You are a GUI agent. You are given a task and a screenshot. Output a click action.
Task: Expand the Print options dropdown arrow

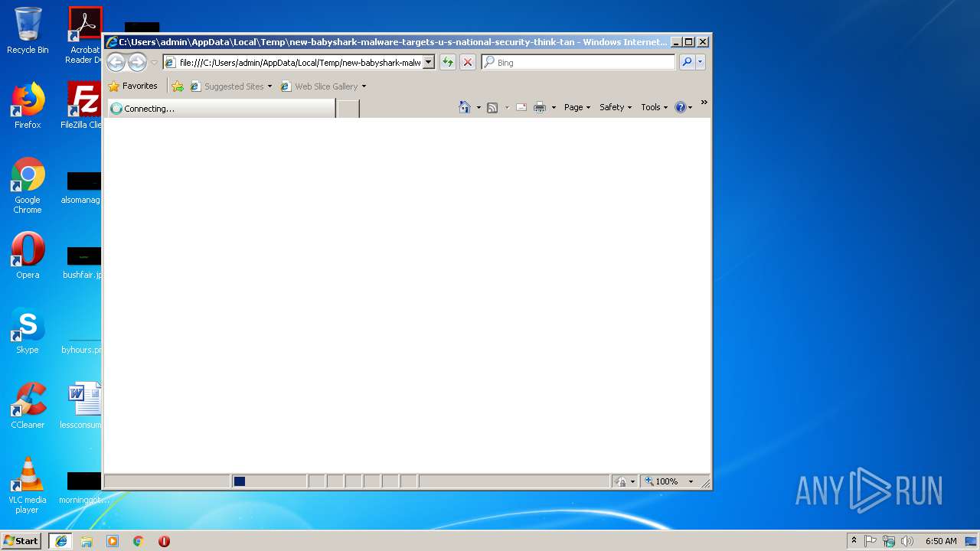tap(554, 108)
